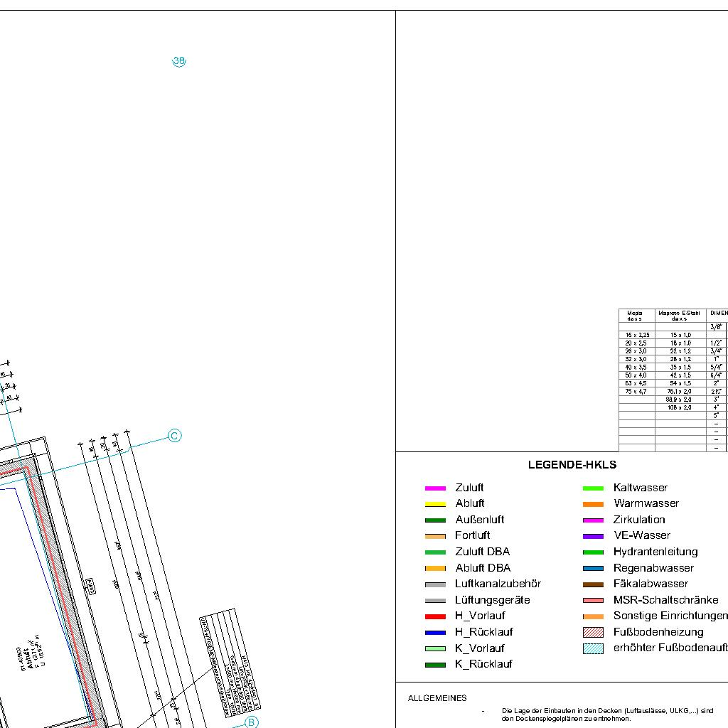Click the Mapress E-Stahl column header

679,316
